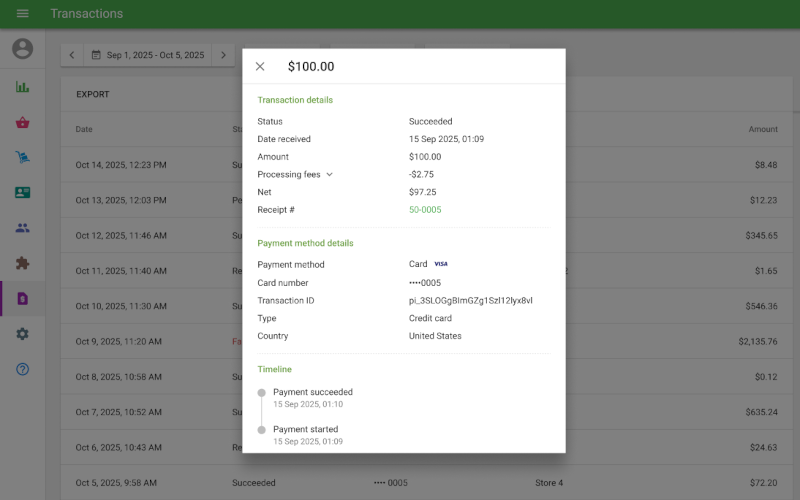The width and height of the screenshot is (800, 500).
Task: Close the $100.00 transaction dialog
Action: click(x=260, y=66)
